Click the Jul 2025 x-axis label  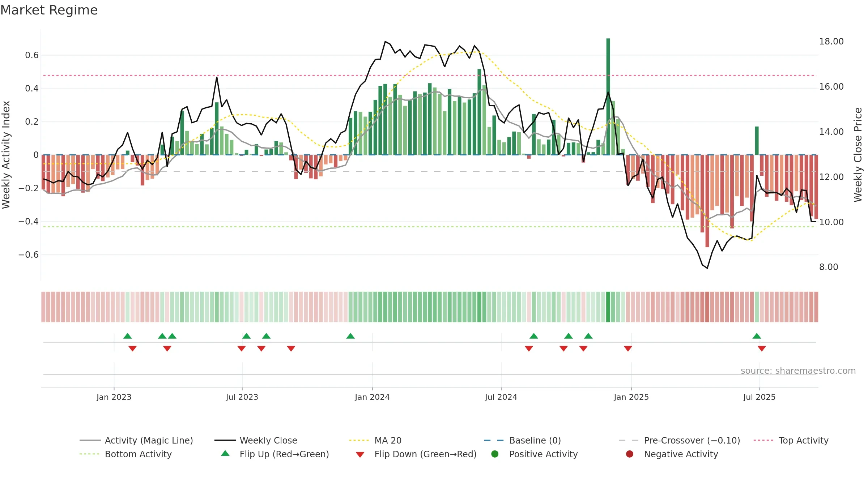[759, 397]
